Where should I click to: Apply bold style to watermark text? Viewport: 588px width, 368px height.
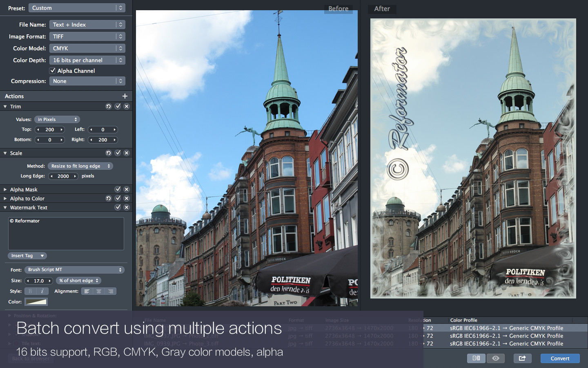(30, 291)
